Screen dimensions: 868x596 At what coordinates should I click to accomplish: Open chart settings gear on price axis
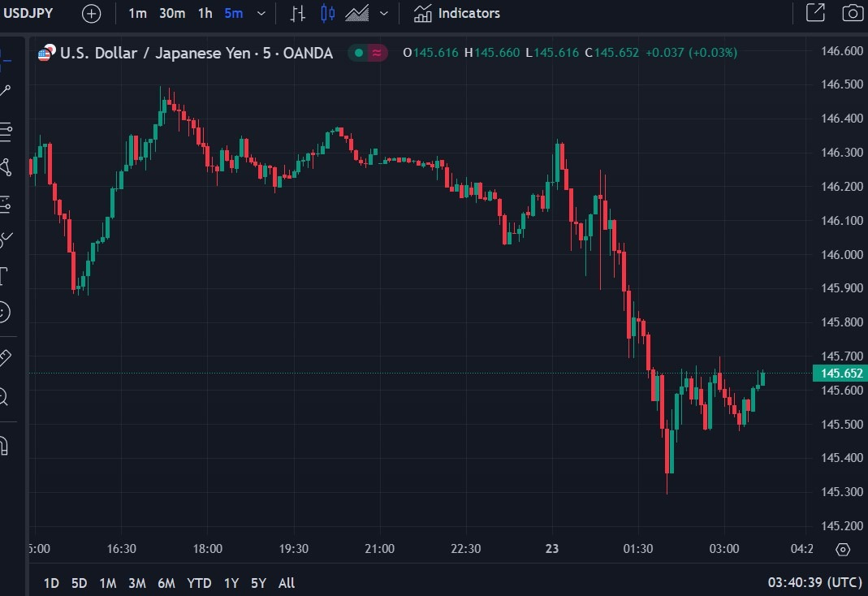click(843, 549)
